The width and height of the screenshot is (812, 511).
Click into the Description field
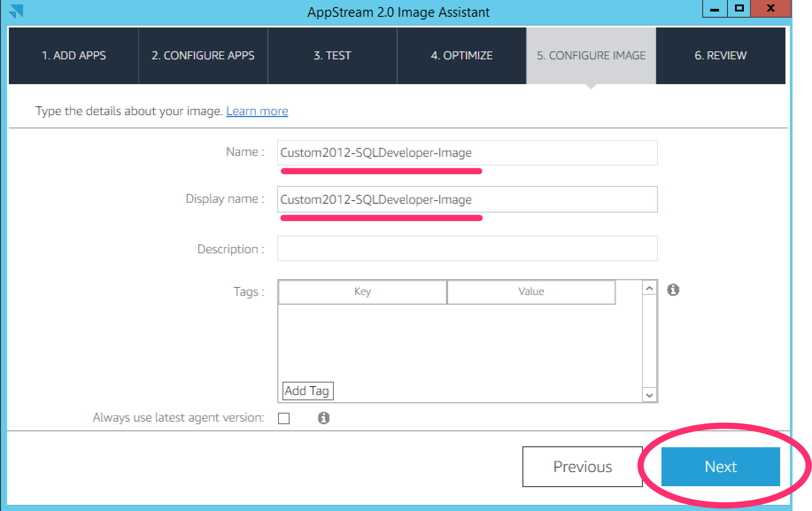point(467,248)
